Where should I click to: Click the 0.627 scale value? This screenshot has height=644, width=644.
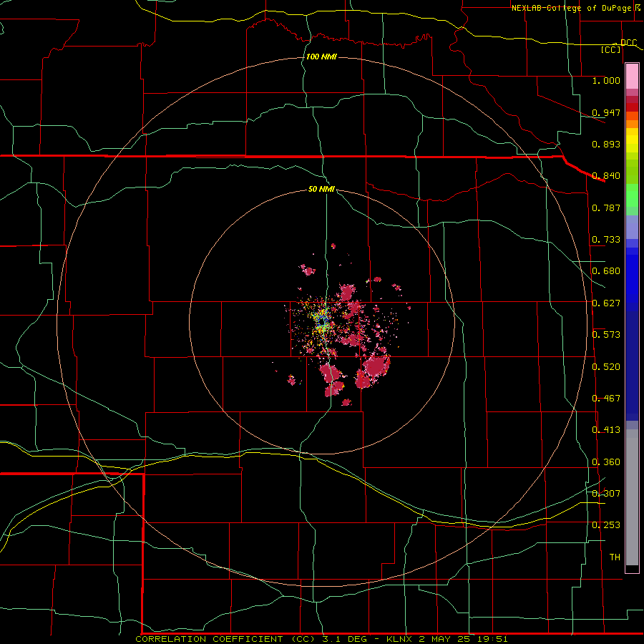click(606, 303)
